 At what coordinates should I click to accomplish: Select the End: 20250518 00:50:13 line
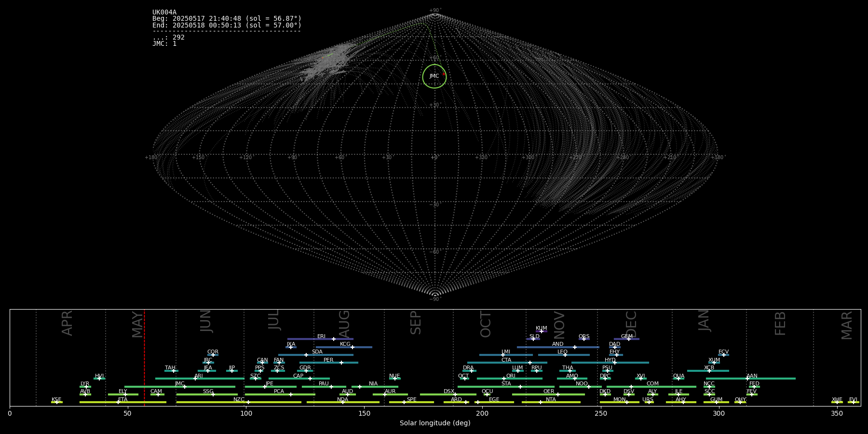pos(227,25)
